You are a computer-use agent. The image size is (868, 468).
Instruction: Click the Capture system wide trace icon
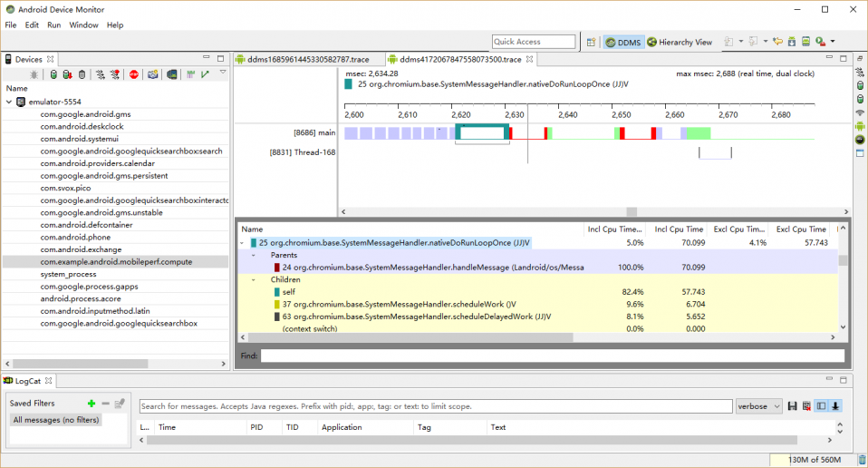pos(190,74)
